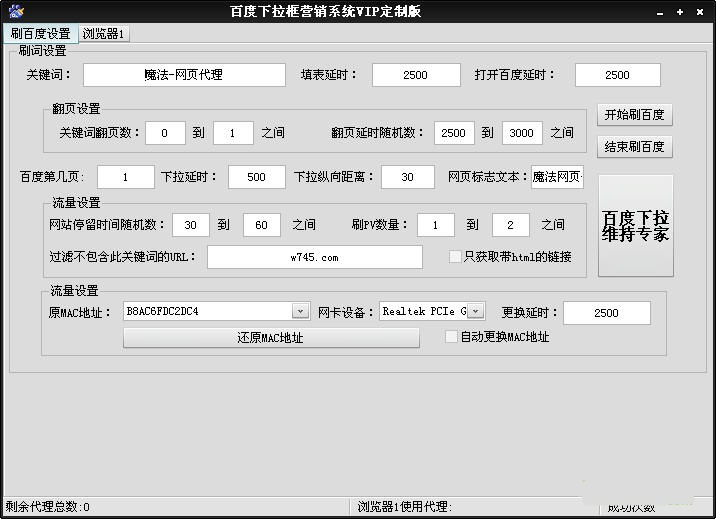Minimize the window
Viewport: 716px width, 519px height.
(660, 13)
